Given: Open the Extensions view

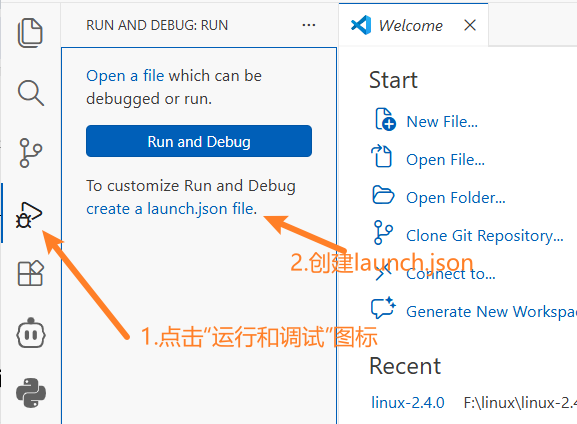Looking at the screenshot, I should [x=31, y=273].
